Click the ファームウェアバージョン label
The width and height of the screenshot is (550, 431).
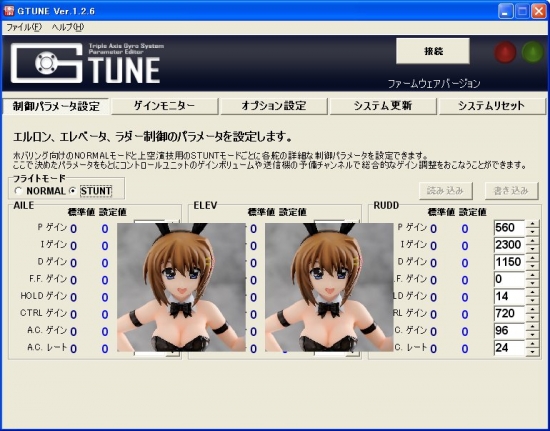click(x=434, y=84)
